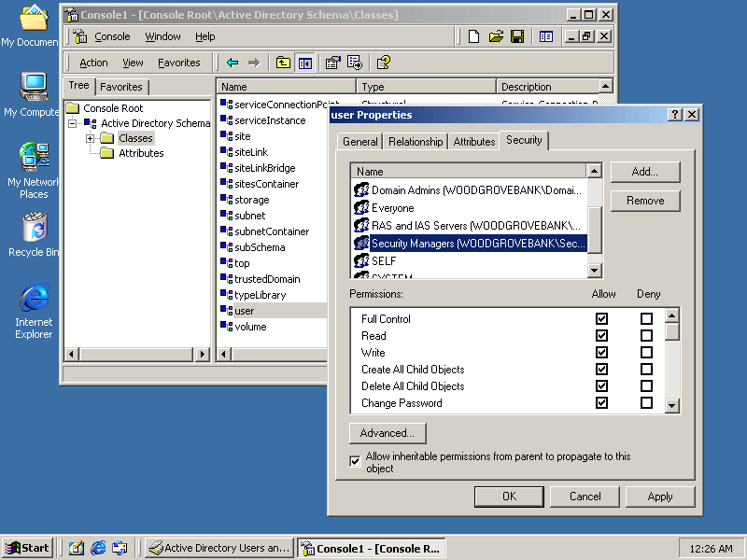Click the New console toolbar icon
This screenshot has width=747, height=560.
click(474, 36)
